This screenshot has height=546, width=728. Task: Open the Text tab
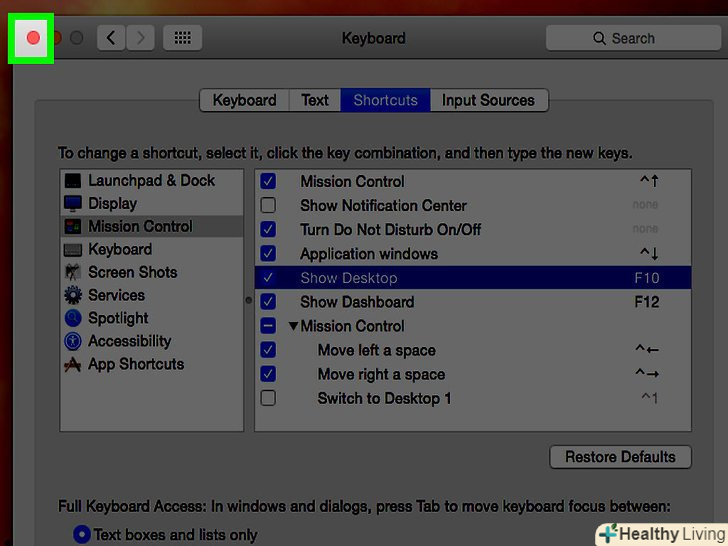[314, 100]
